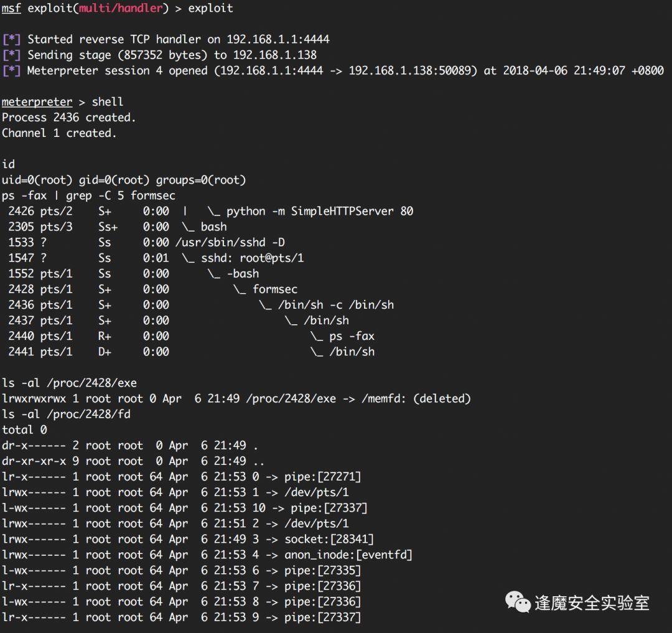The width and height of the screenshot is (672, 633).
Task: Click 'Process 2436 created.' line
Action: (68, 118)
